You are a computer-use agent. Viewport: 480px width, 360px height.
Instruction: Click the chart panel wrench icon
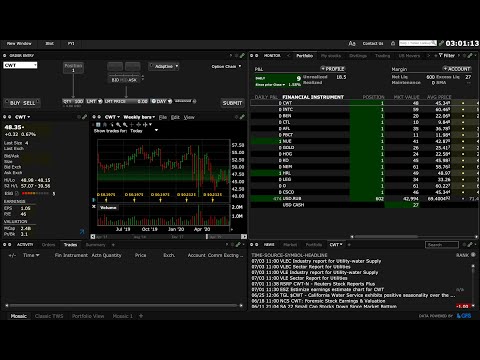pos(242,117)
